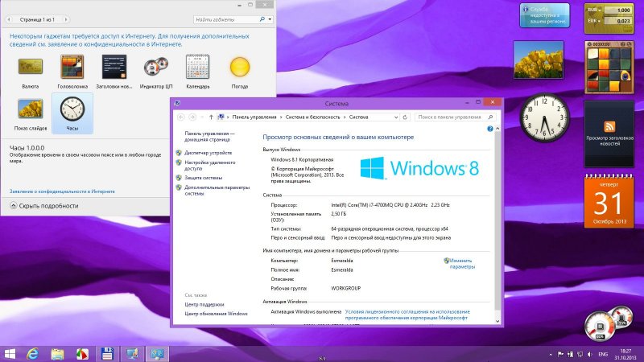This screenshot has width=644, height=362.
Task: Refresh the Система window address bar
Action: [405, 117]
